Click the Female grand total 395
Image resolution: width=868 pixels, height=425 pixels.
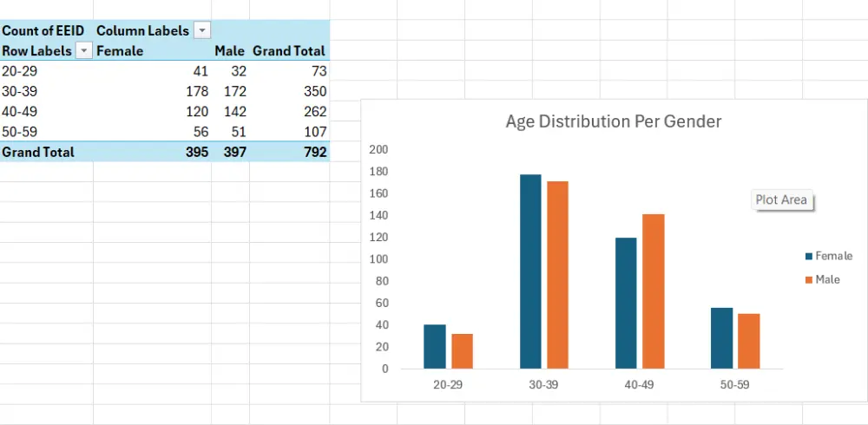click(152, 152)
